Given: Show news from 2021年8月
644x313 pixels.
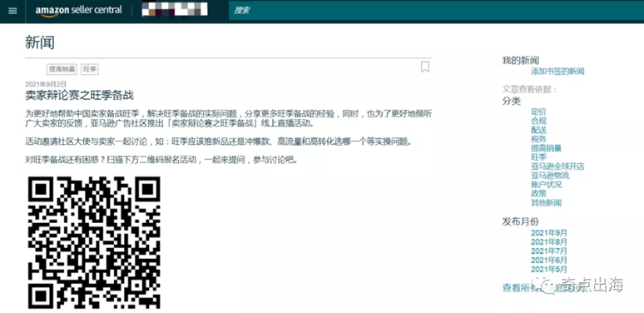Looking at the screenshot, I should [x=548, y=242].
